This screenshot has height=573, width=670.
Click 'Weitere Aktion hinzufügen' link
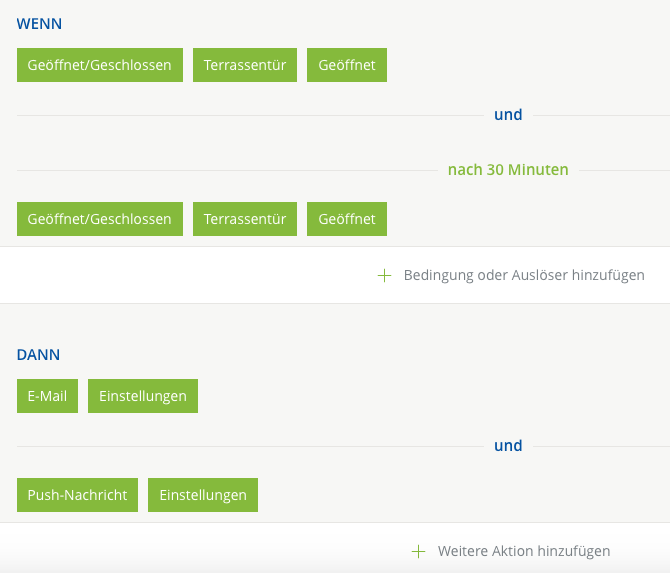[x=524, y=551]
